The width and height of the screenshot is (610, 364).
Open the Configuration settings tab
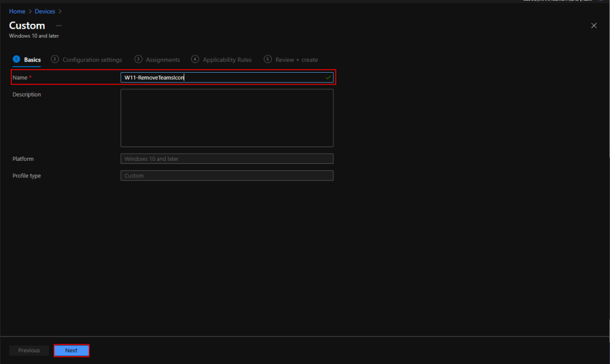[x=92, y=60]
